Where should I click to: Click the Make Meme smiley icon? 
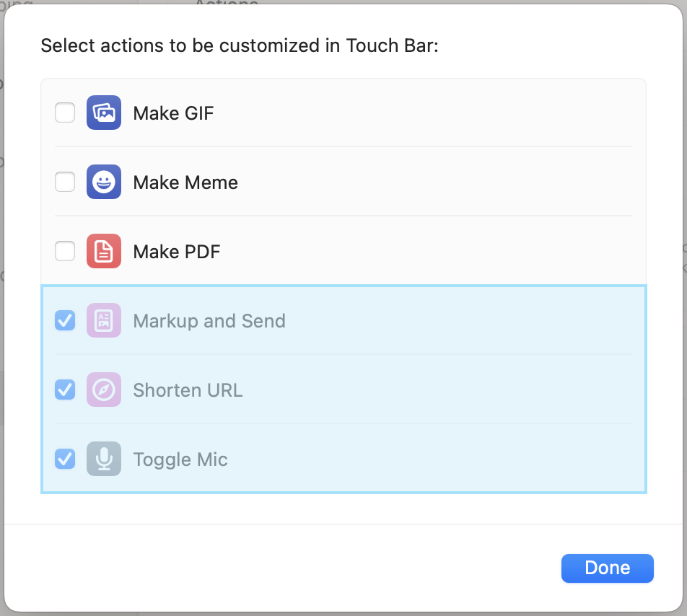[104, 182]
